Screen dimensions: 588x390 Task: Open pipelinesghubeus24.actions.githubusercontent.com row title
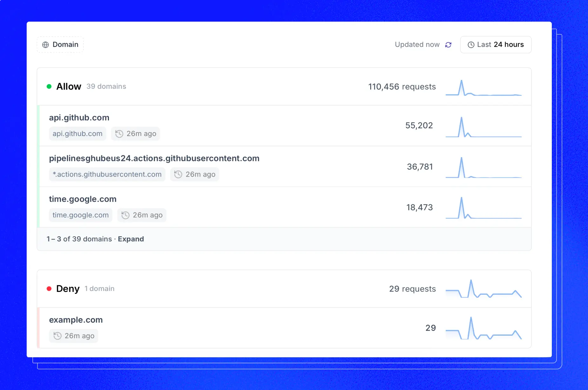coord(154,158)
